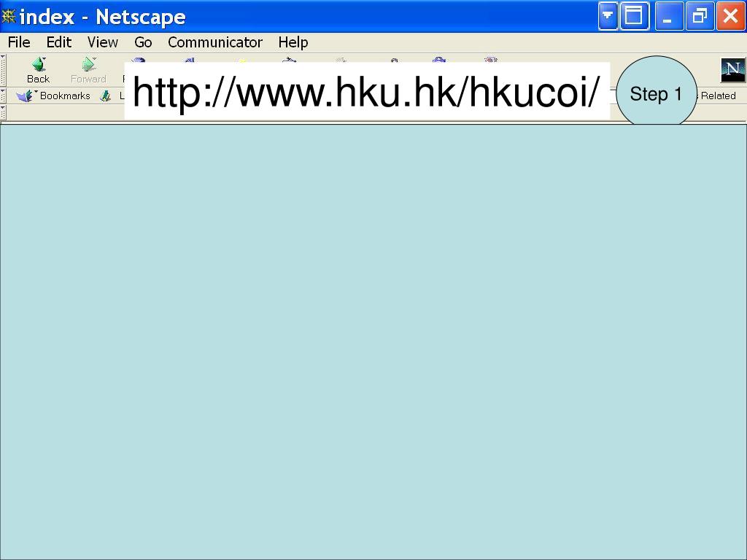Open the Bookmarks quick-file menu
The image size is (747, 560).
pos(53,96)
